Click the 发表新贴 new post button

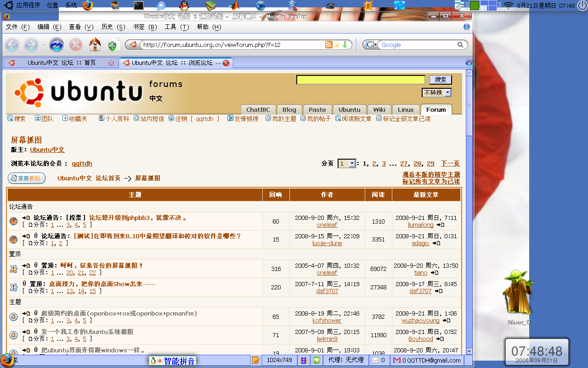pos(27,178)
